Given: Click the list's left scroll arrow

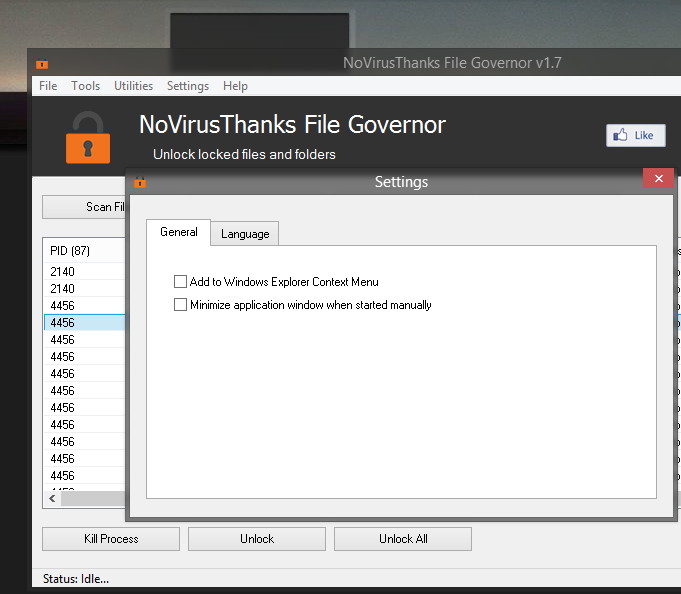Looking at the screenshot, I should (x=53, y=498).
